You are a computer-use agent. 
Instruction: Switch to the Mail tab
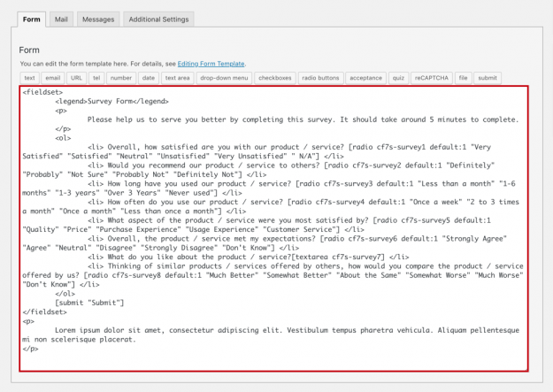pyautogui.click(x=60, y=19)
